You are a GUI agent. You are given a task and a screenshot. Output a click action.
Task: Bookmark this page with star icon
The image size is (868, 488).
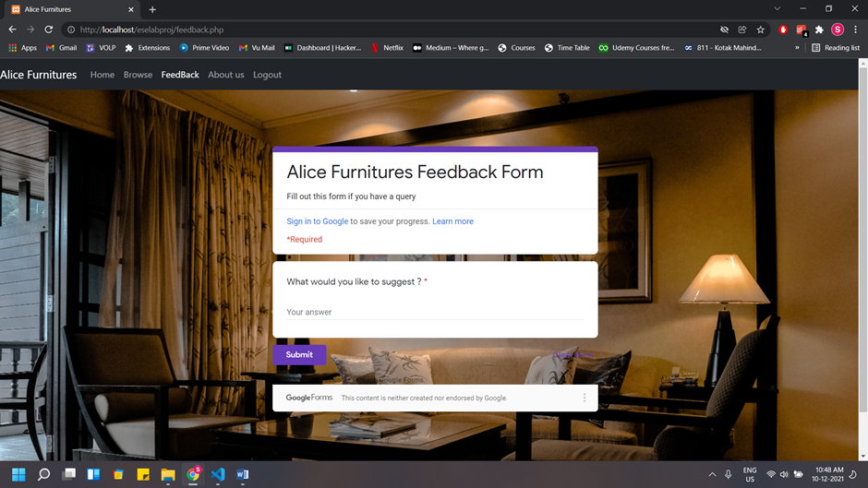click(x=761, y=30)
